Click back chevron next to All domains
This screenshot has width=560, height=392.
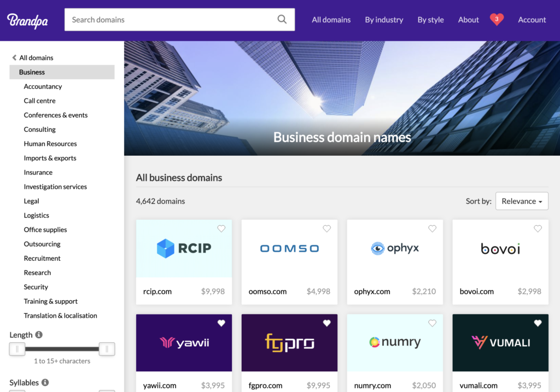[x=14, y=57]
